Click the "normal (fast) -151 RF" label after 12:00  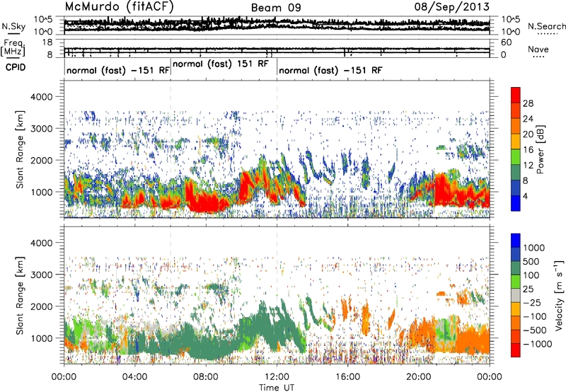pos(330,70)
